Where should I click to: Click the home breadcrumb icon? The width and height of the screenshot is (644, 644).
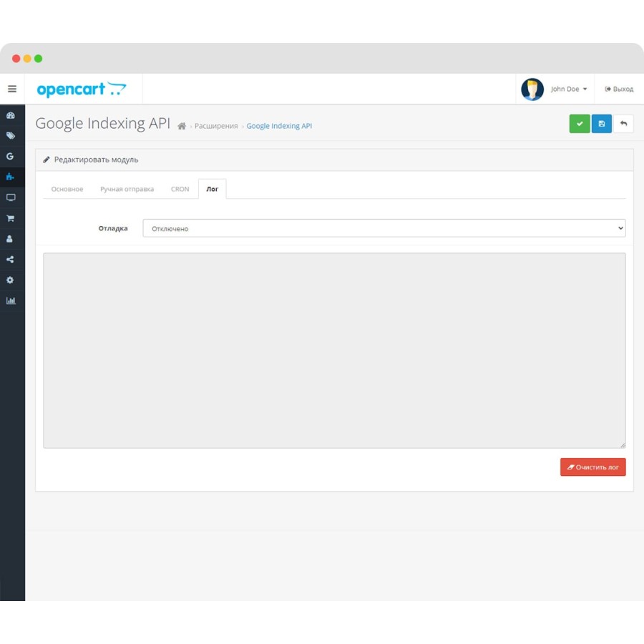[182, 126]
